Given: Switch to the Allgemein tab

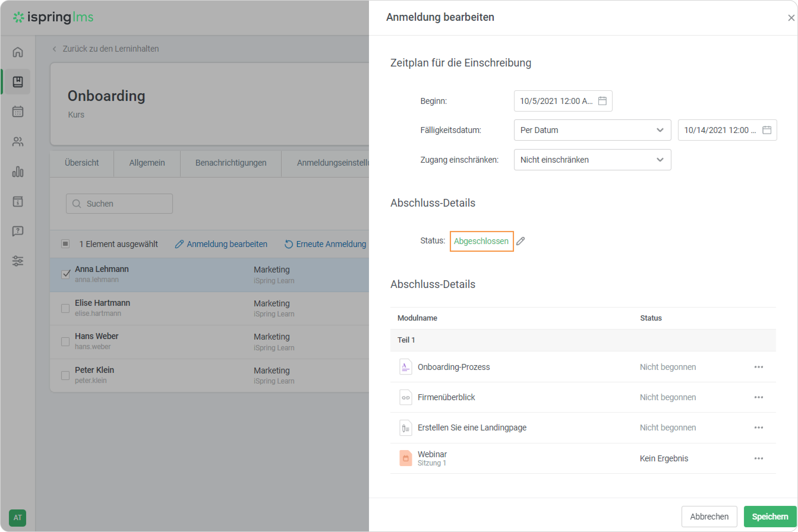Looking at the screenshot, I should (147, 163).
